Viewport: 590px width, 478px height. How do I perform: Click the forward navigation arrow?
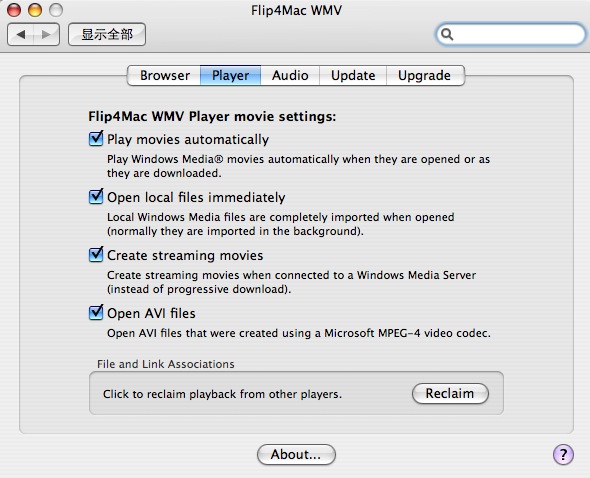point(46,35)
